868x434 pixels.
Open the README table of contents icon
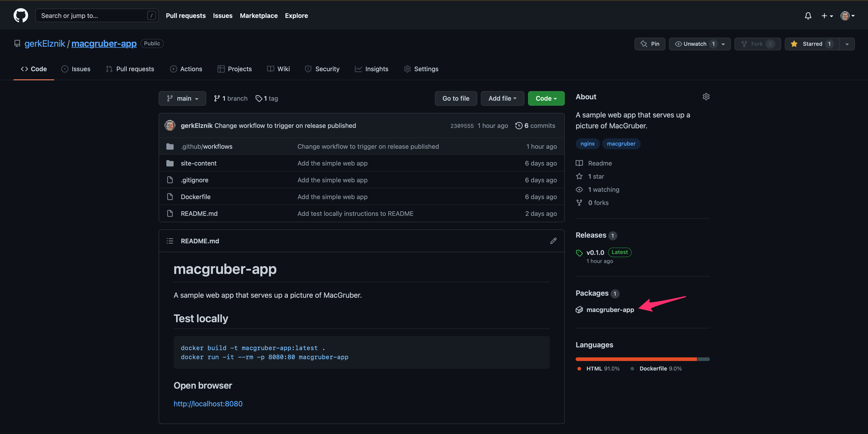170,241
